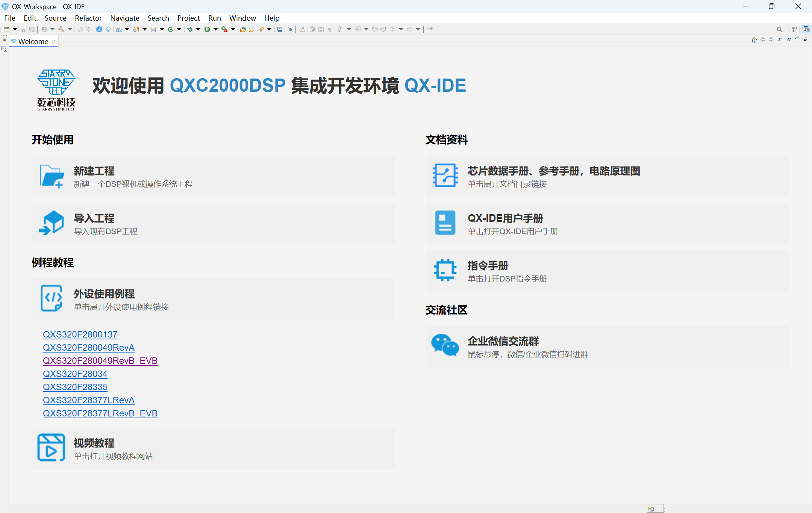
Task: Expand the 芯片数据手册 documents card
Action: point(607,176)
